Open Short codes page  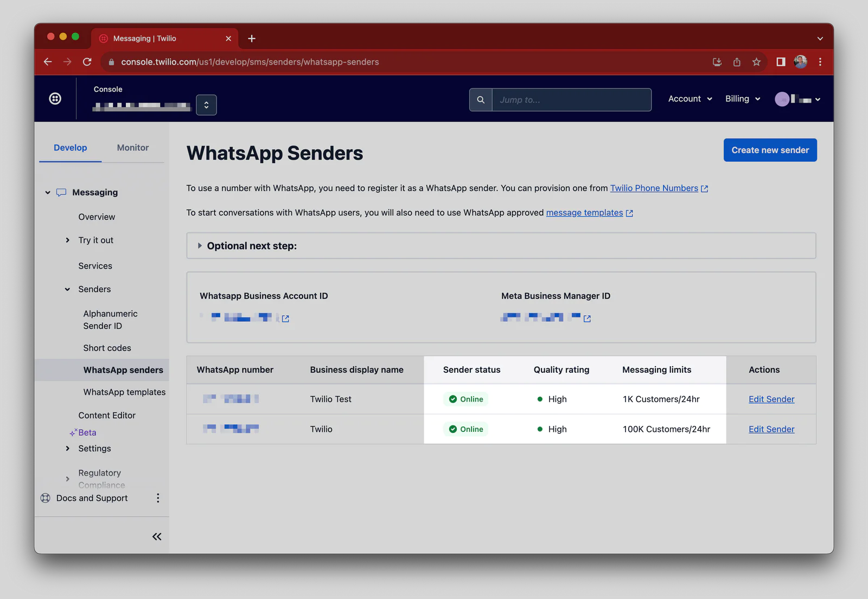107,348
